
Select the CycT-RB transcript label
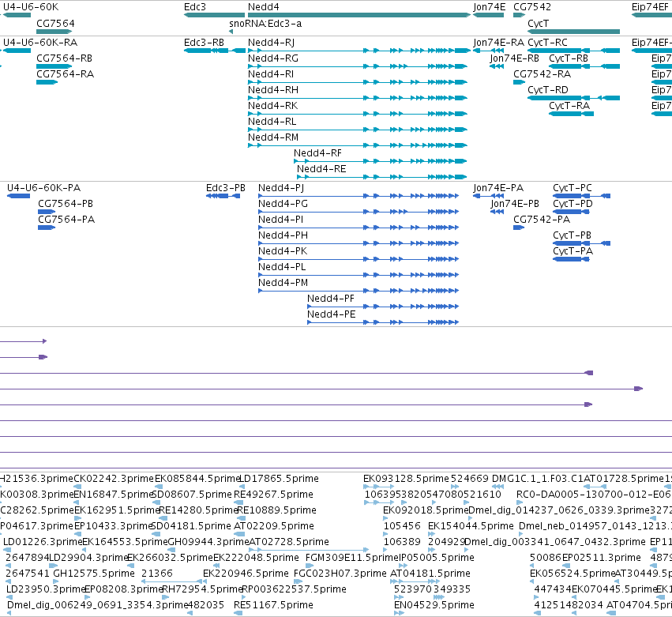[x=569, y=58]
